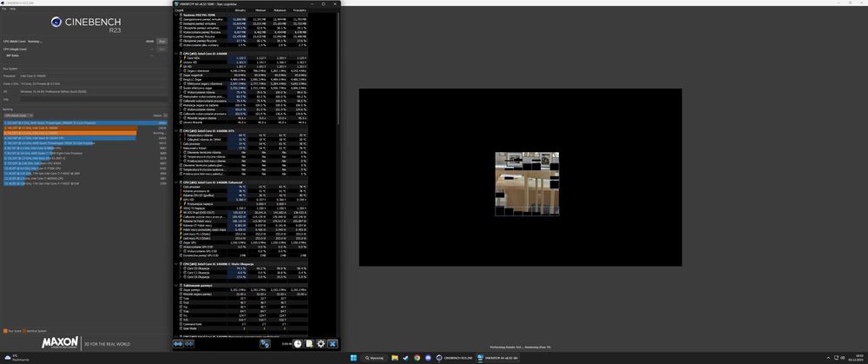Open the Help menu in Cinebench

click(x=13, y=9)
